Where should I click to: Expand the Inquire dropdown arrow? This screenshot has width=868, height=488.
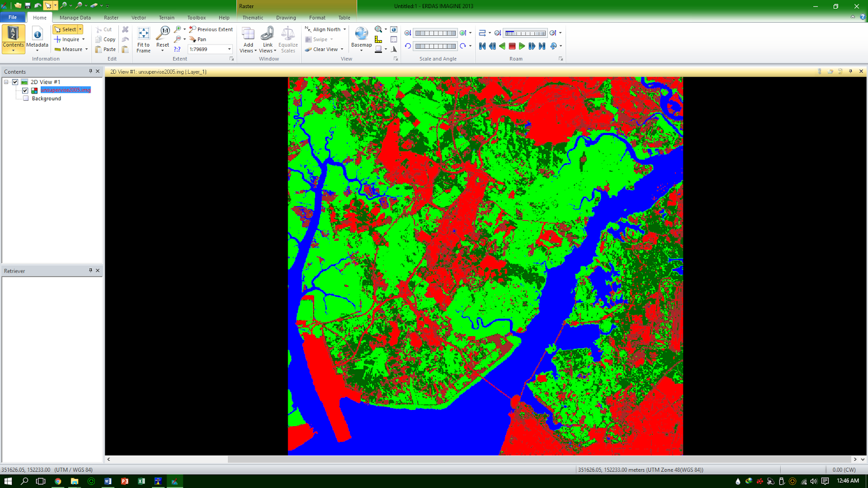pyautogui.click(x=84, y=39)
